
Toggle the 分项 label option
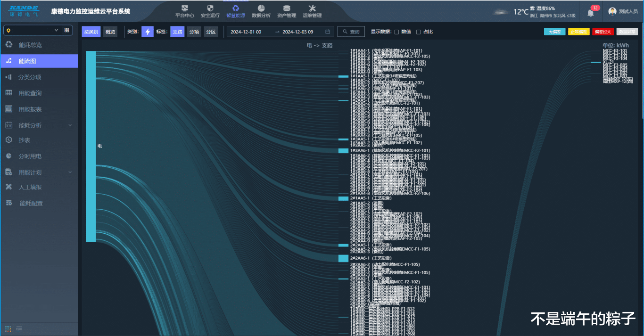[194, 32]
